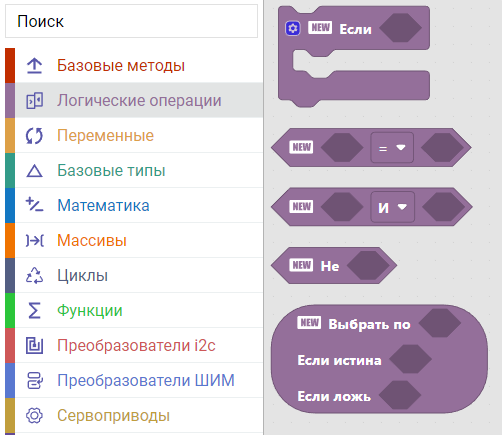The image size is (502, 435).
Task: Click the gear icon for Сервоприводы
Action: pos(34,415)
